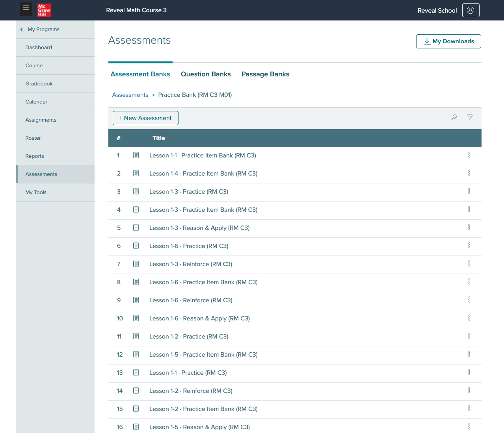The width and height of the screenshot is (504, 433).
Task: Open kebab menu for Lesson 1-3 Practice Item Bank
Action: (469, 209)
